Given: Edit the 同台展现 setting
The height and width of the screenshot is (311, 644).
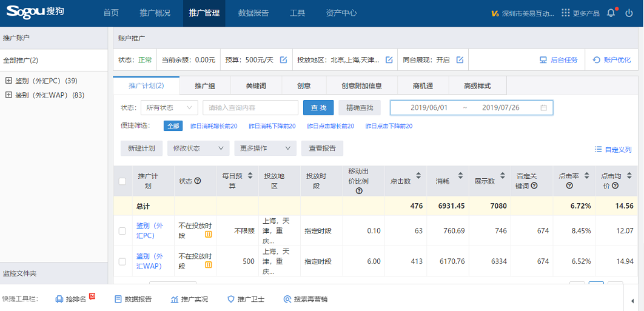Looking at the screenshot, I should (x=460, y=60).
